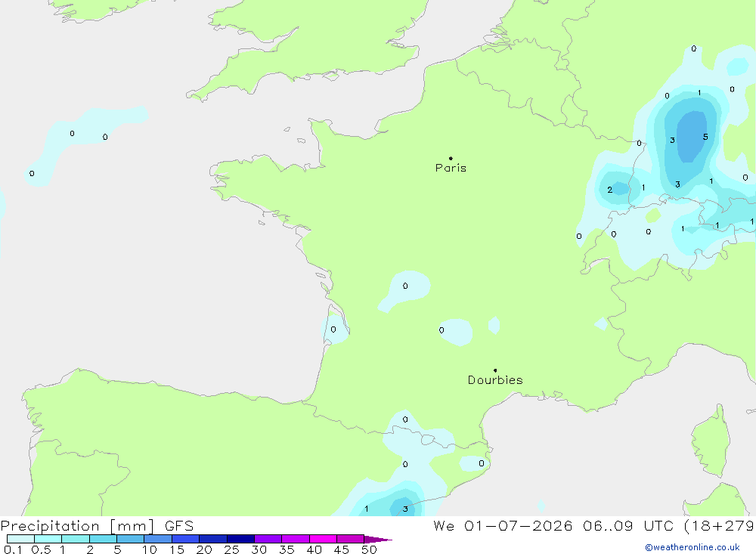Viewport: 756px width, 554px height.
Task: Click the precipitation value '5' over Germany
Action: tap(705, 137)
